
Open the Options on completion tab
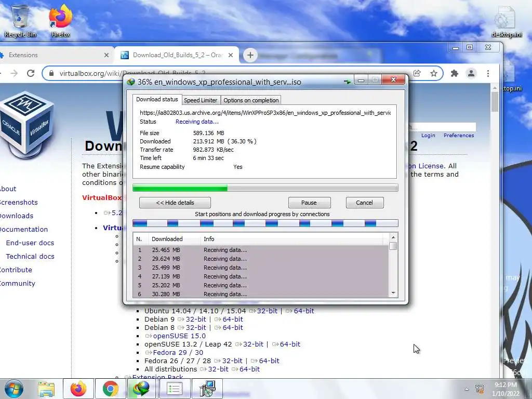(251, 100)
